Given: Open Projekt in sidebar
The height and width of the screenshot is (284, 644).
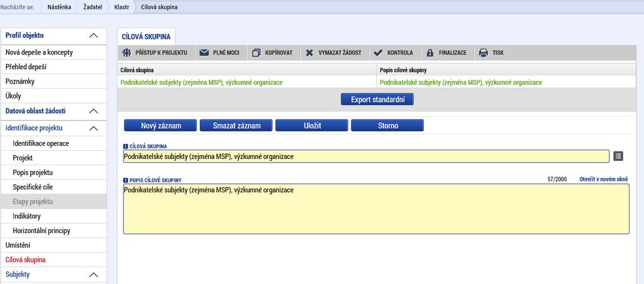Looking at the screenshot, I should click(54, 158).
